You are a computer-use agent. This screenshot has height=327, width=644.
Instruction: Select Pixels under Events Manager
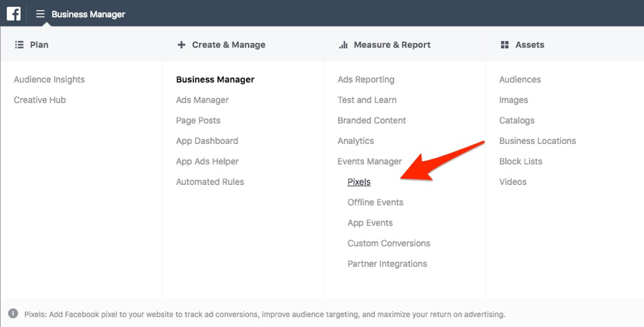(x=359, y=182)
